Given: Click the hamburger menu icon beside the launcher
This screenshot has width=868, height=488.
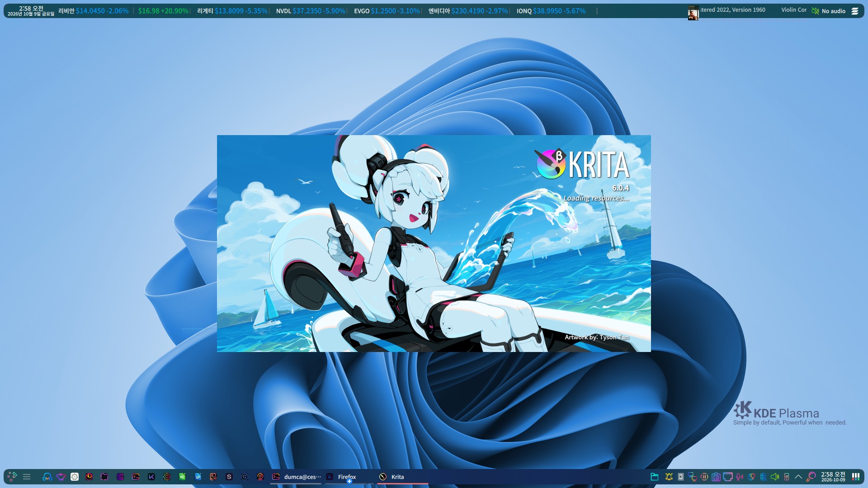Looking at the screenshot, I should [27, 477].
